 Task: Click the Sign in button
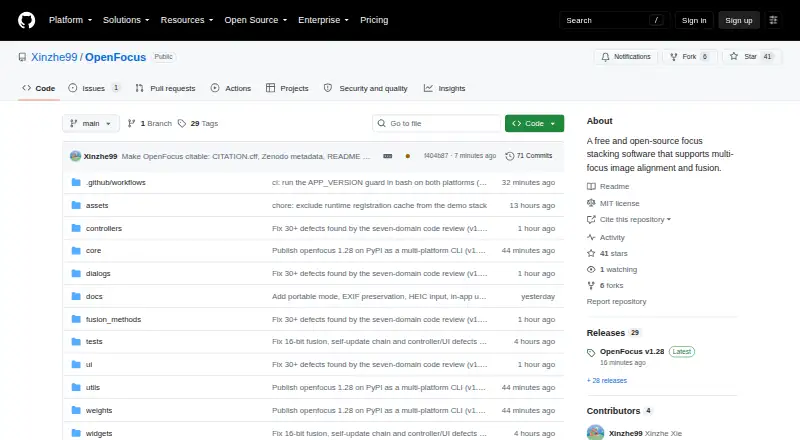694,20
